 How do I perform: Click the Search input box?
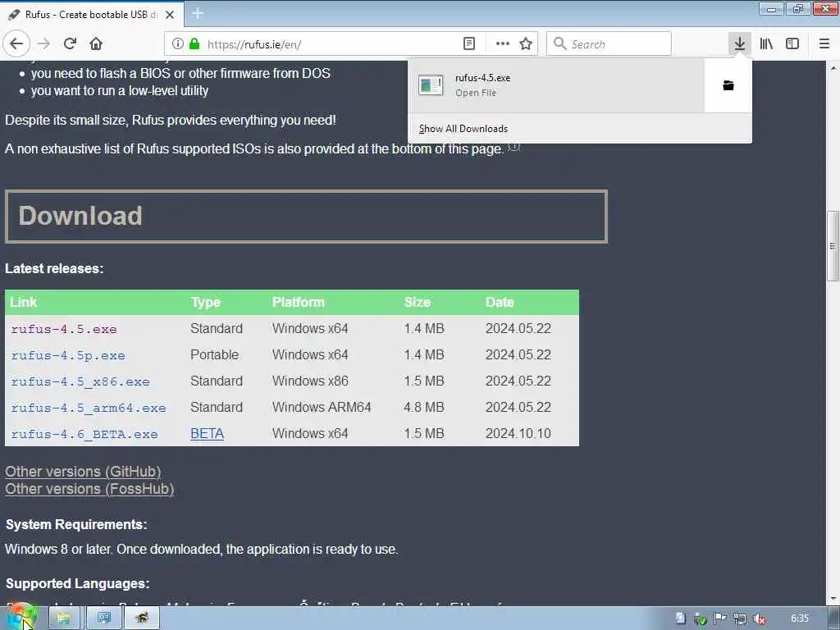[609, 43]
